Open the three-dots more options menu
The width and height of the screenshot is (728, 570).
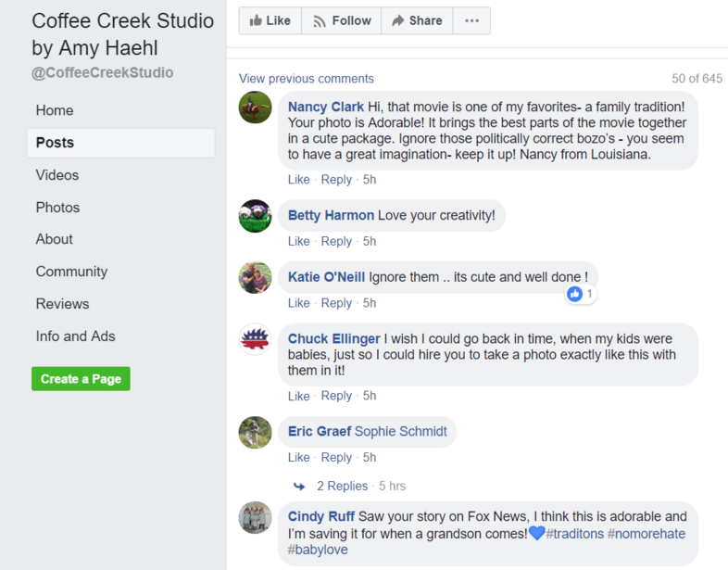click(471, 21)
